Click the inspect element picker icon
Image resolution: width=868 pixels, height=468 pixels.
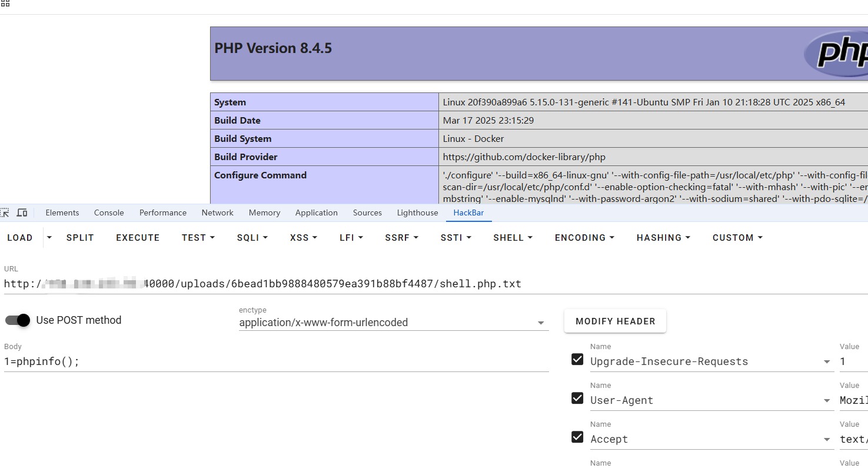(x=5, y=213)
